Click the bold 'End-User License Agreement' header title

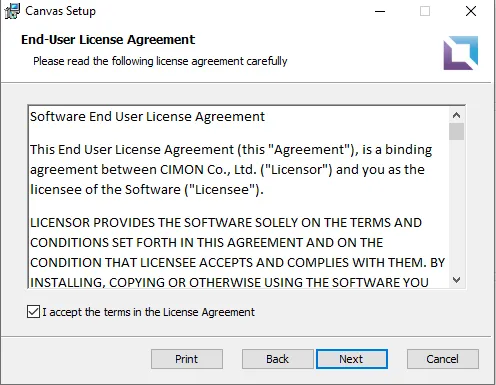[x=108, y=40]
